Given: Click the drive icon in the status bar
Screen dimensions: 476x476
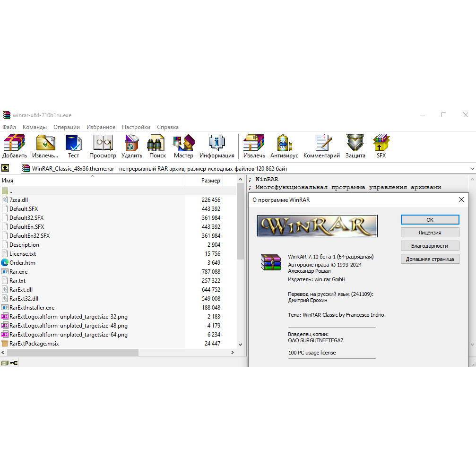Looking at the screenshot, I should (4, 363).
